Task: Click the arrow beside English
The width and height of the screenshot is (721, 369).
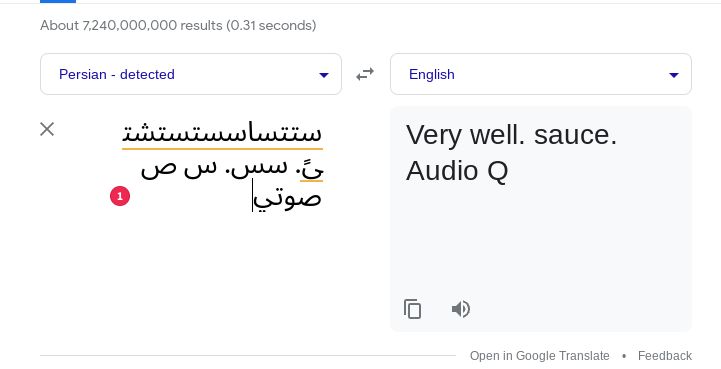Action: pyautogui.click(x=674, y=75)
